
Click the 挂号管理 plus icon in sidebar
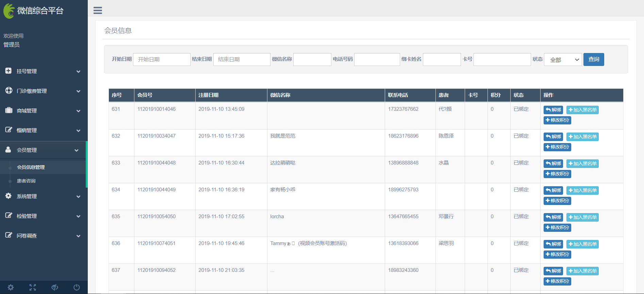point(9,71)
